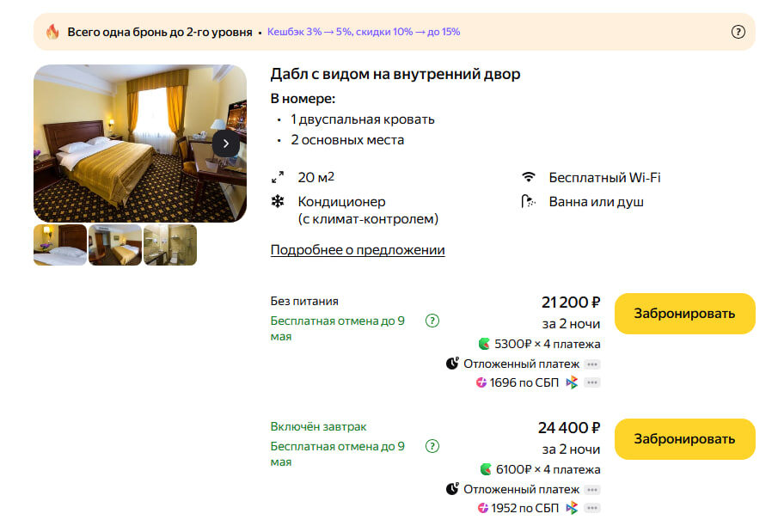
Task: Select the СБП icon beside 1952 payment option
Action: click(572, 507)
